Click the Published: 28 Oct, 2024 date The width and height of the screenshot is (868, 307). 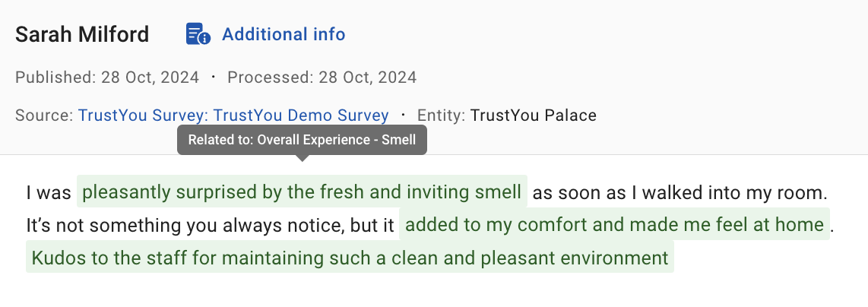tap(107, 77)
